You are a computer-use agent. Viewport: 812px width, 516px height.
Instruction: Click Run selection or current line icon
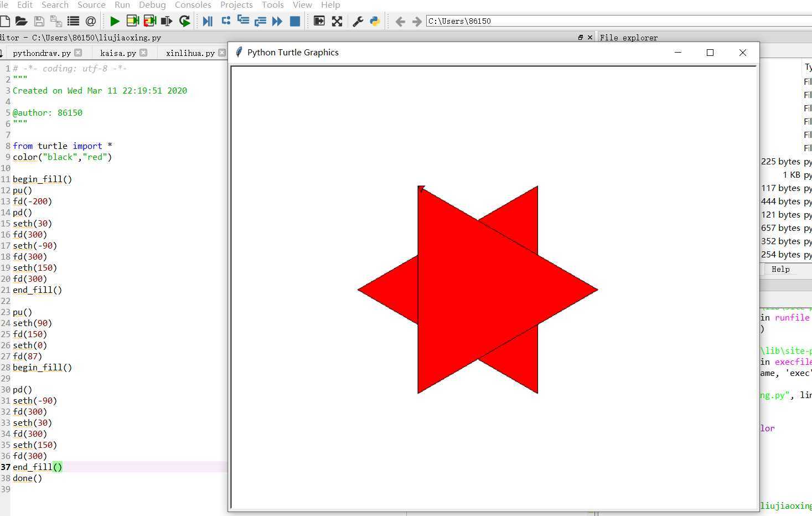tap(167, 21)
